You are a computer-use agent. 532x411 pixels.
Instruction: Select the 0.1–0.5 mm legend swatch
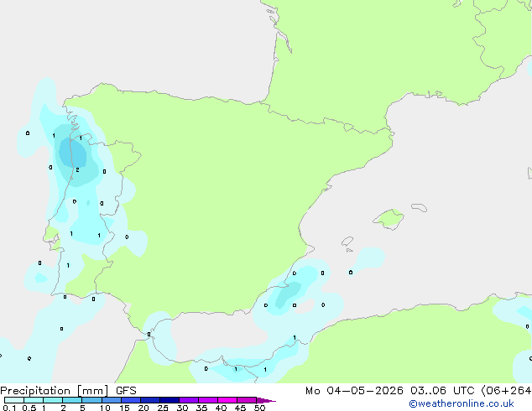pyautogui.click(x=14, y=400)
